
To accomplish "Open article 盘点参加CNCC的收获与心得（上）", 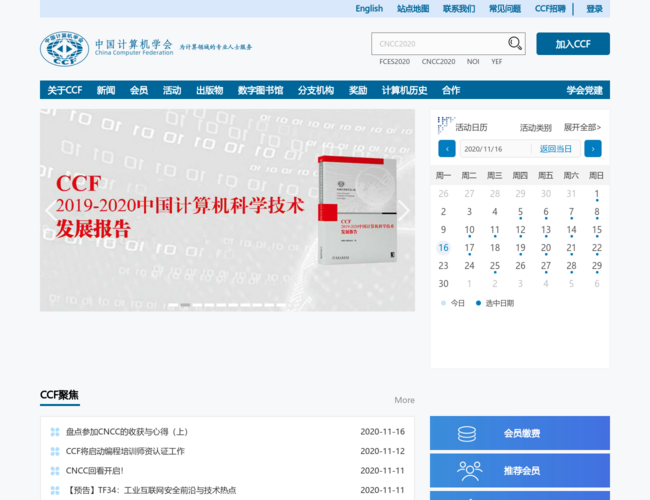I will coord(127,432).
